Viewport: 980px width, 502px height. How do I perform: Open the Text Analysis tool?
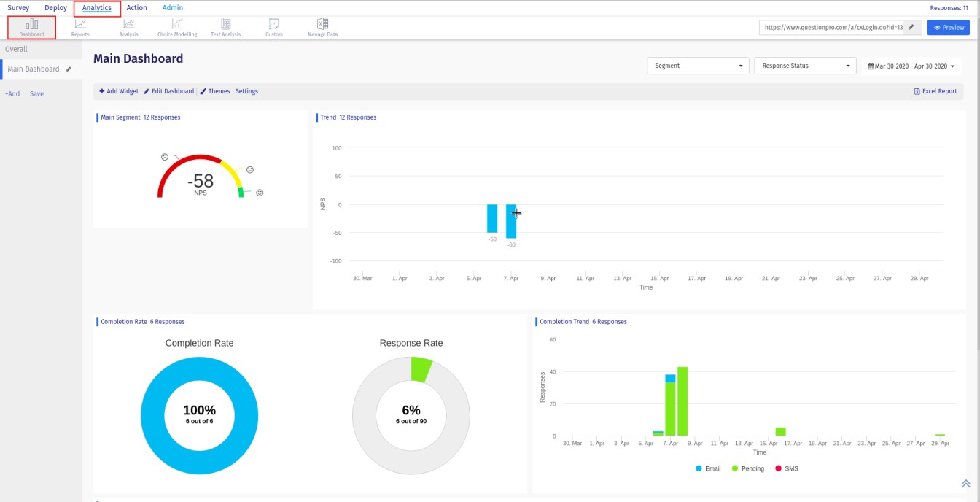(x=225, y=27)
